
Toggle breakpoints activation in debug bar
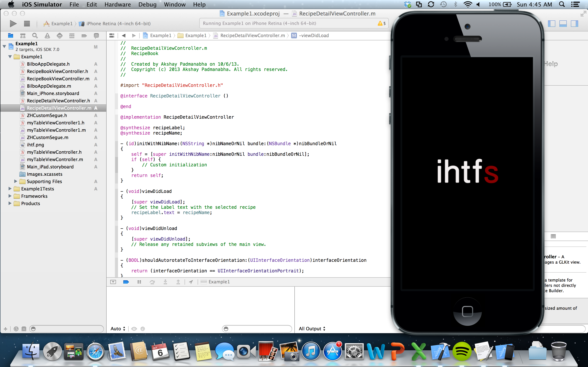click(x=126, y=282)
